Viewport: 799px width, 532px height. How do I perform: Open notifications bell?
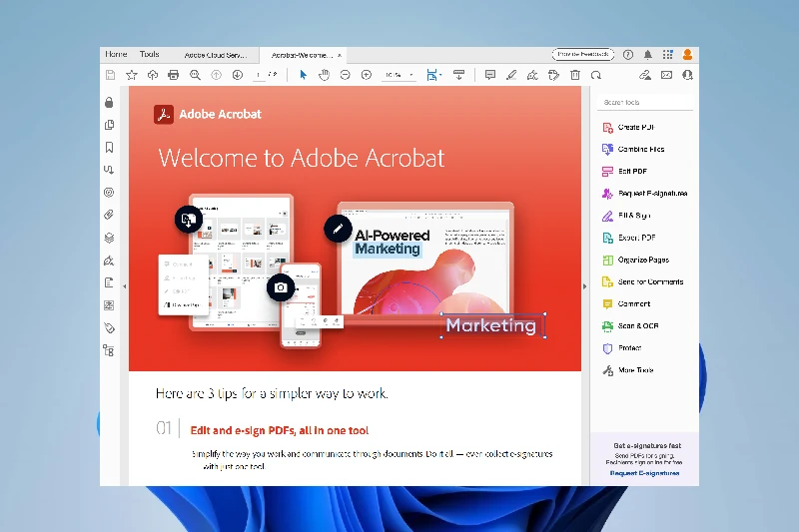(647, 55)
